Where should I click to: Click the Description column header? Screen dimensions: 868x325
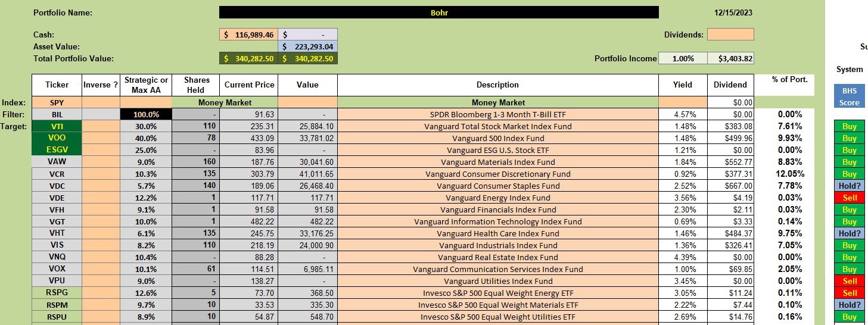pos(498,85)
